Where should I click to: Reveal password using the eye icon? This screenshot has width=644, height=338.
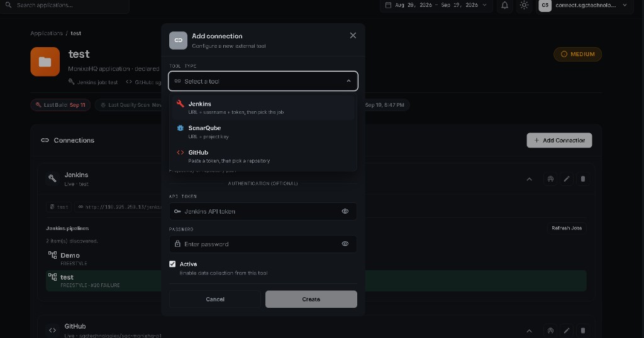pos(345,244)
